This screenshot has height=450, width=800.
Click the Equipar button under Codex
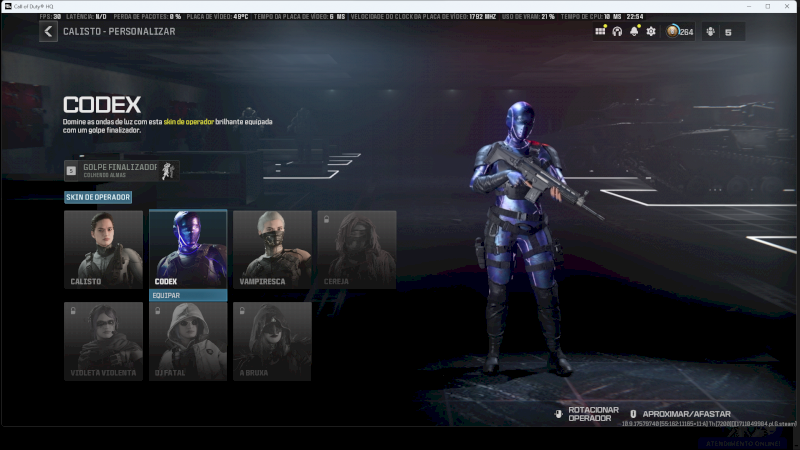pos(188,295)
